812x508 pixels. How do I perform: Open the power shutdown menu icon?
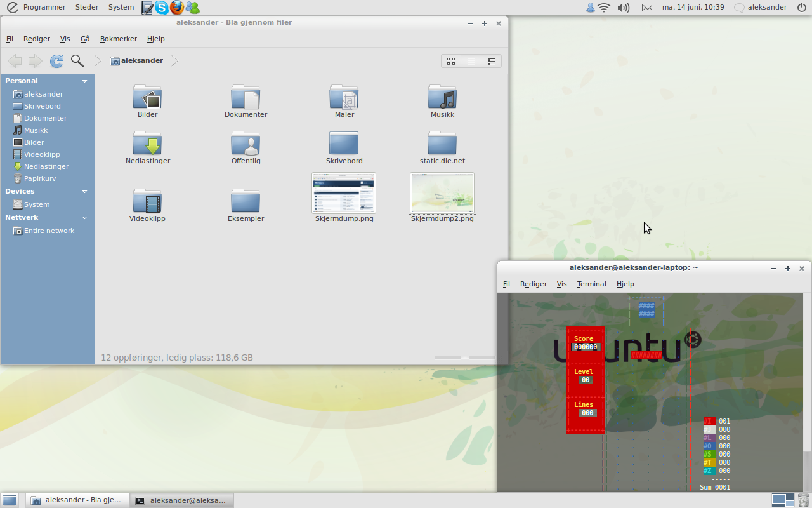802,8
